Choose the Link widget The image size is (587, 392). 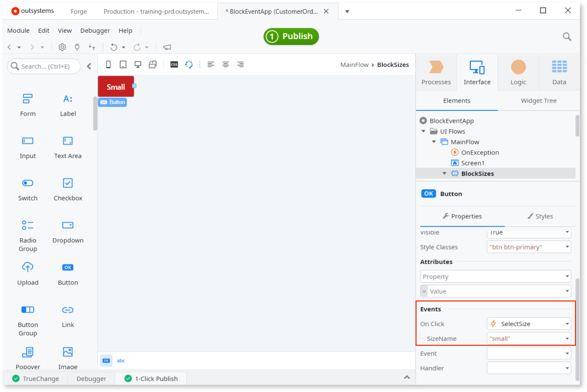[x=68, y=316]
